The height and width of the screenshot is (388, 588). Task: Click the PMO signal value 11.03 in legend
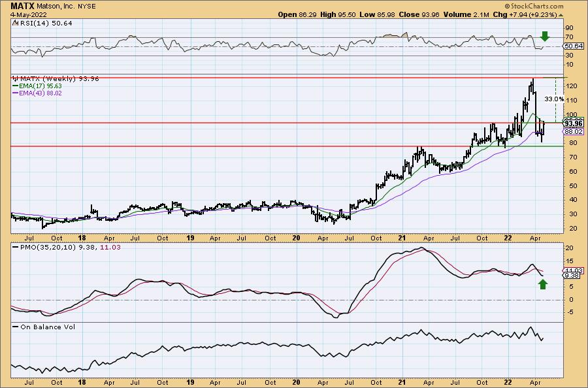(110, 248)
